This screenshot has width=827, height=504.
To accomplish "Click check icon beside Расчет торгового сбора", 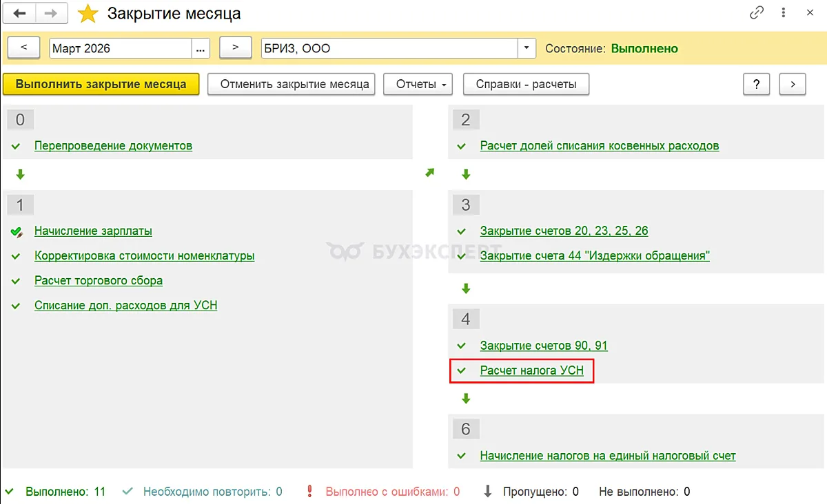I will [x=17, y=281].
